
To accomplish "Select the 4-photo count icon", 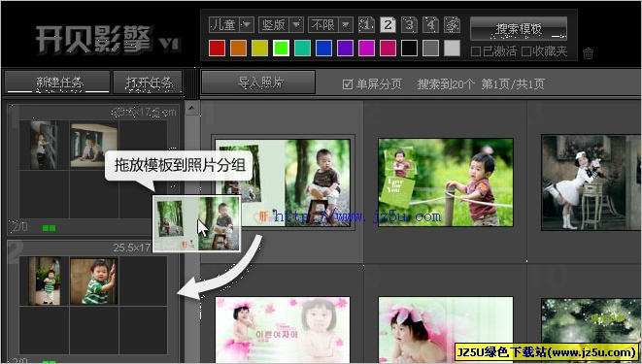I will tap(430, 25).
